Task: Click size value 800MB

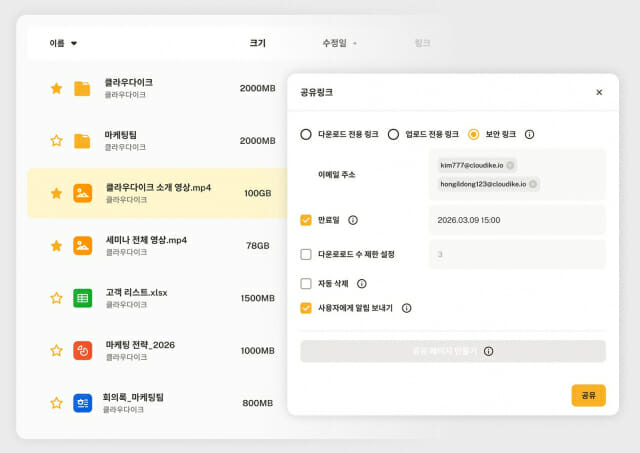Action: click(x=258, y=403)
